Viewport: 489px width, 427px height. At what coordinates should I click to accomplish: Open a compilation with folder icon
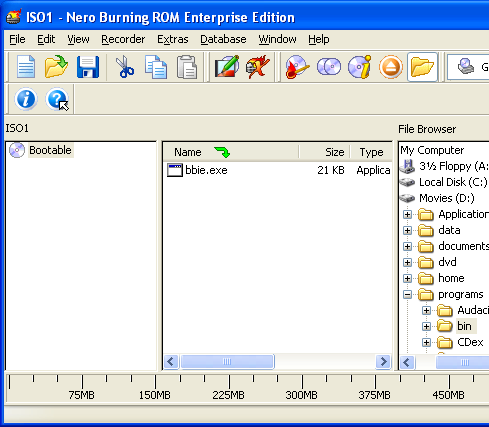56,67
